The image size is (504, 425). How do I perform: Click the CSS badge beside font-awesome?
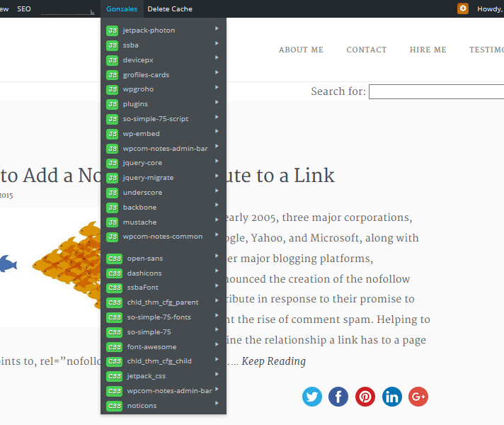115,347
